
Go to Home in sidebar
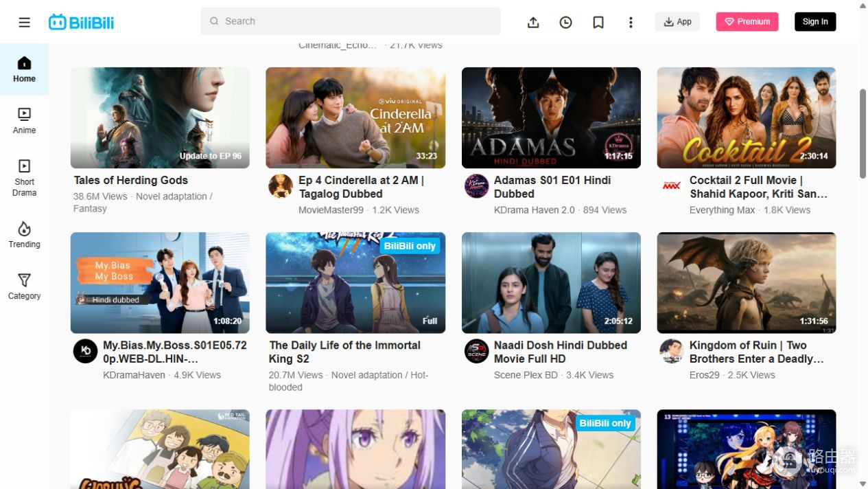click(24, 69)
